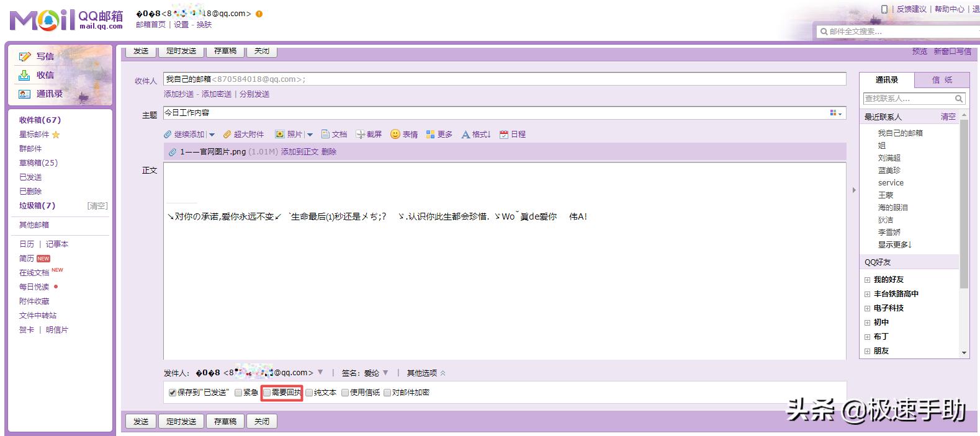Click the bottom 发送 send button
Viewport: 980px width, 436px height.
tap(141, 422)
